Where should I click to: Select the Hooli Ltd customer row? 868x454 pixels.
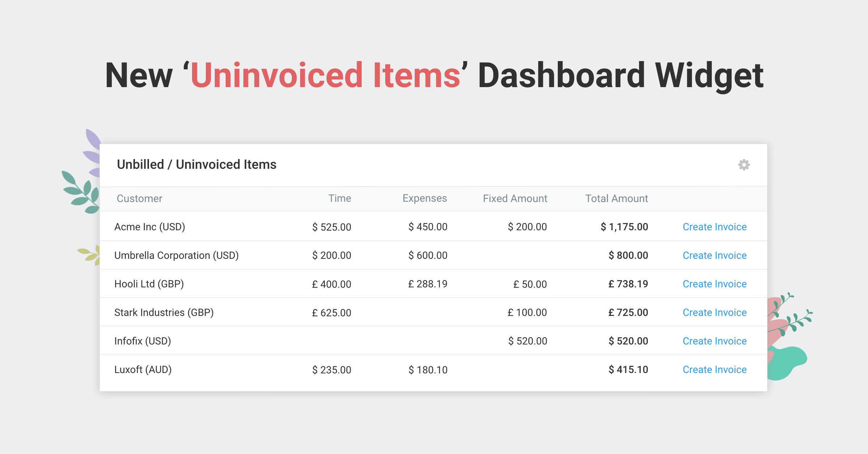coord(149,284)
